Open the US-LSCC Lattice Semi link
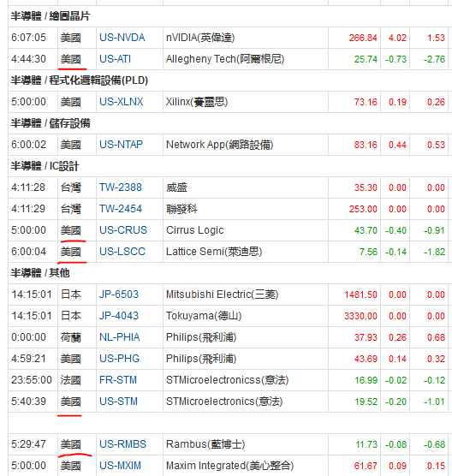452x476 pixels. point(122,252)
